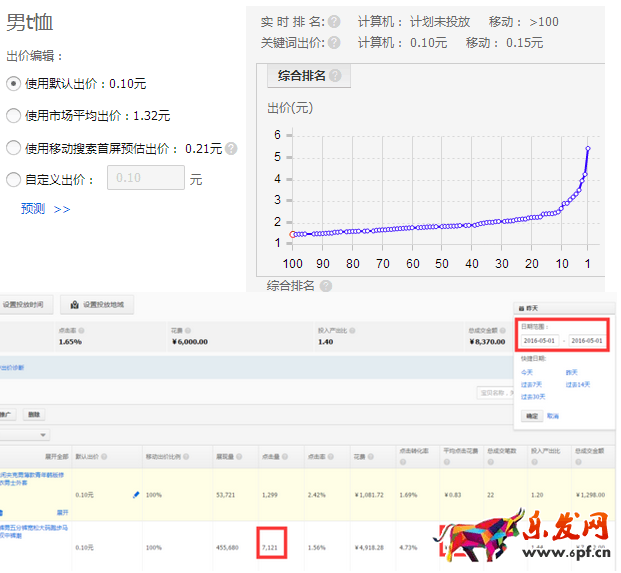The image size is (621, 573).
Task: Click the start date field 2016-05-01
Action: coord(539,341)
